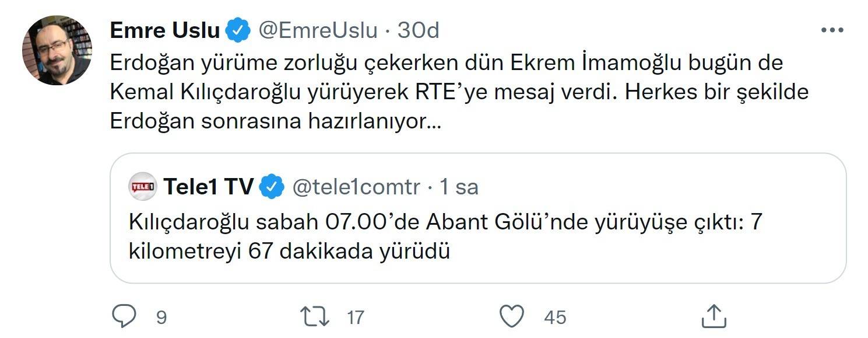
Task: View the 45 likes count
Action: click(555, 317)
